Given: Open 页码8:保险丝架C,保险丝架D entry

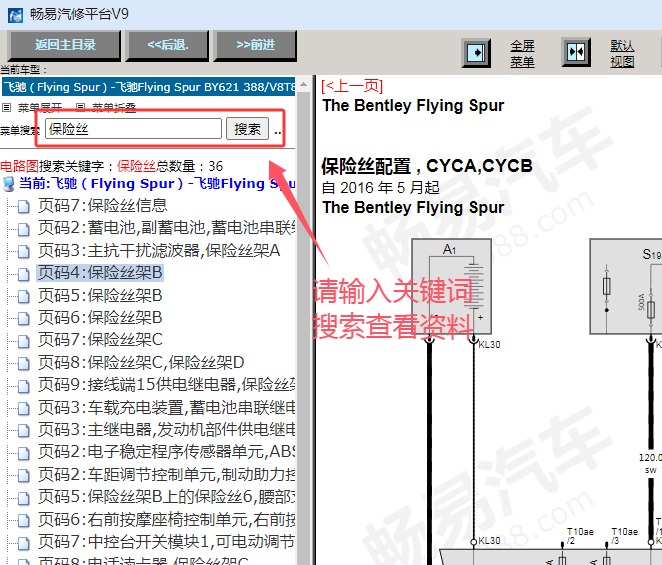Looking at the screenshot, I should pos(141,362).
